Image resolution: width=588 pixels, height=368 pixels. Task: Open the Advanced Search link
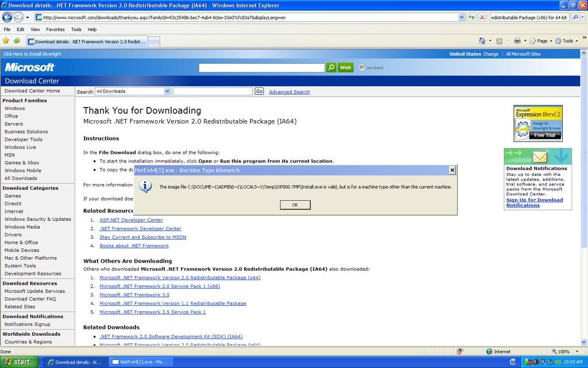click(x=289, y=92)
